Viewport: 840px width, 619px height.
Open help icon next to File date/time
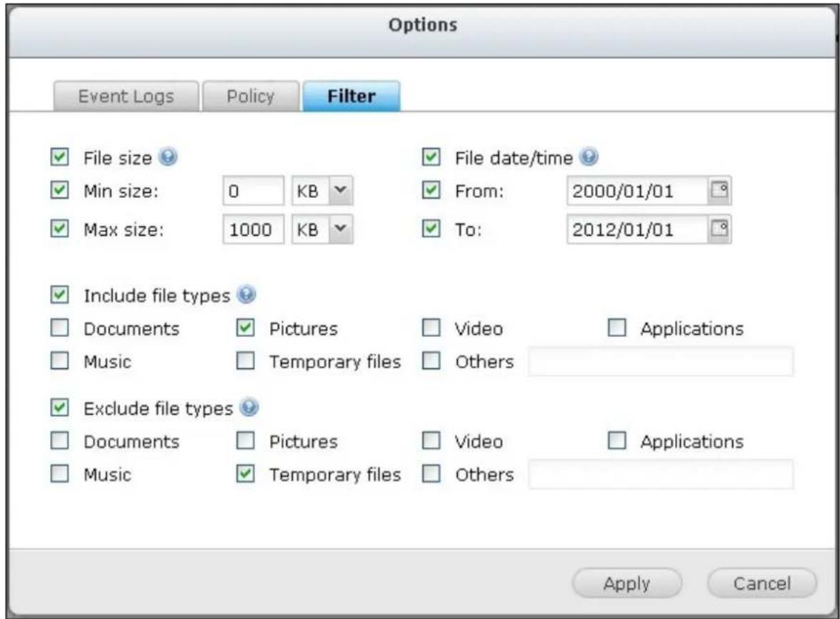click(589, 157)
